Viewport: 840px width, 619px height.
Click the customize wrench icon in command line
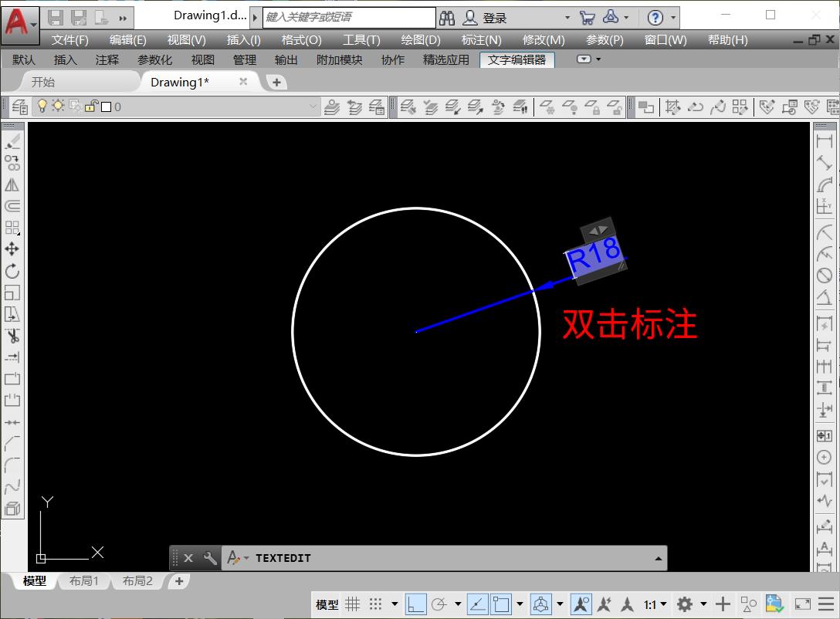pos(210,558)
